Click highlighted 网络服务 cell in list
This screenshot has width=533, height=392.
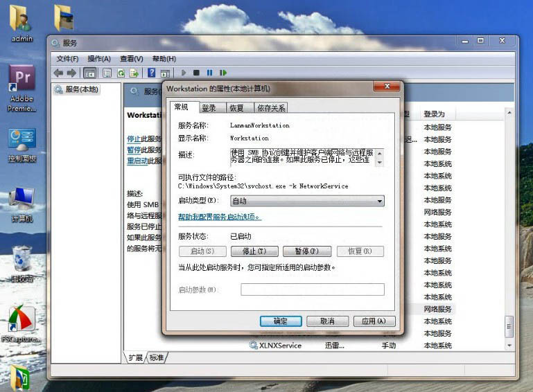click(x=437, y=309)
